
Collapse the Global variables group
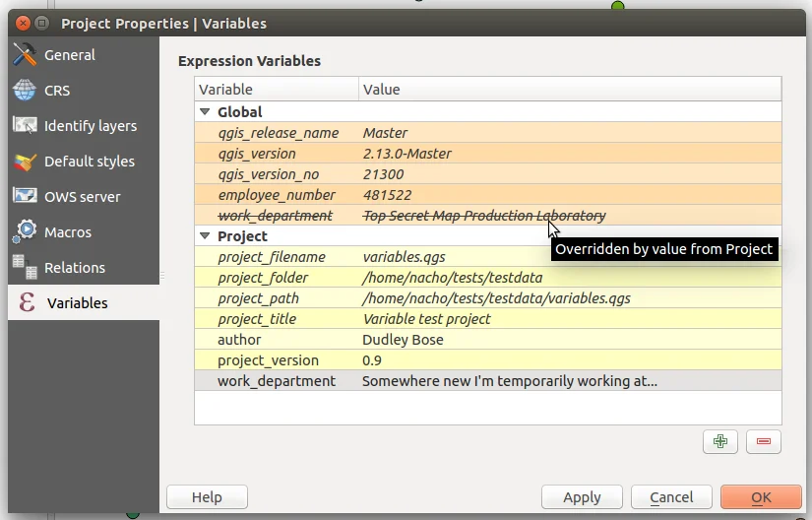click(x=205, y=112)
